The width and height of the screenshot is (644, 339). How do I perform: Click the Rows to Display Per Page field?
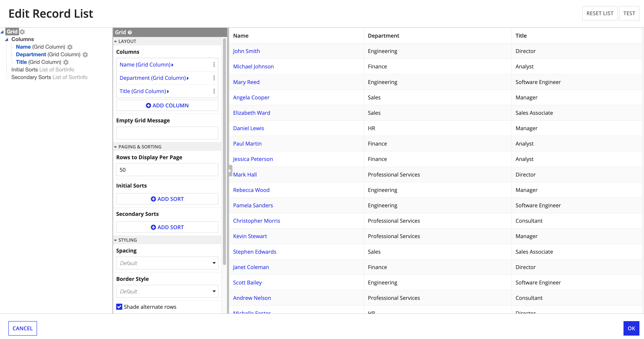point(167,170)
